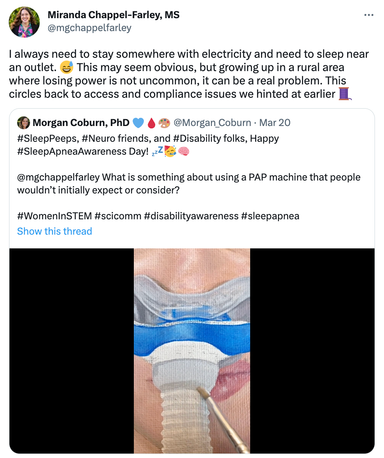384x458 pixels.
Task: Open the three-dot more options menu
Action: [x=369, y=15]
